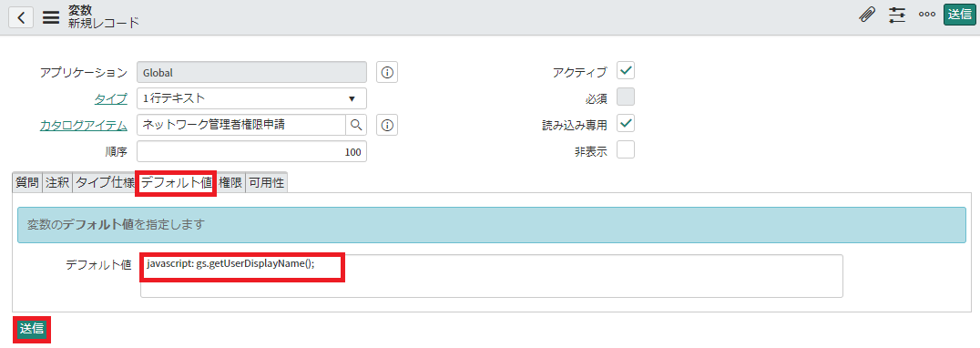
Task: Check the 必須 checkbox
Action: click(626, 97)
